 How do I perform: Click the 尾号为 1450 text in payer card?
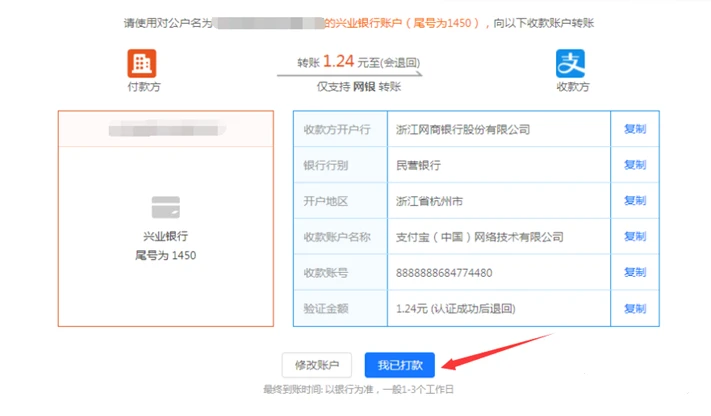click(x=166, y=255)
